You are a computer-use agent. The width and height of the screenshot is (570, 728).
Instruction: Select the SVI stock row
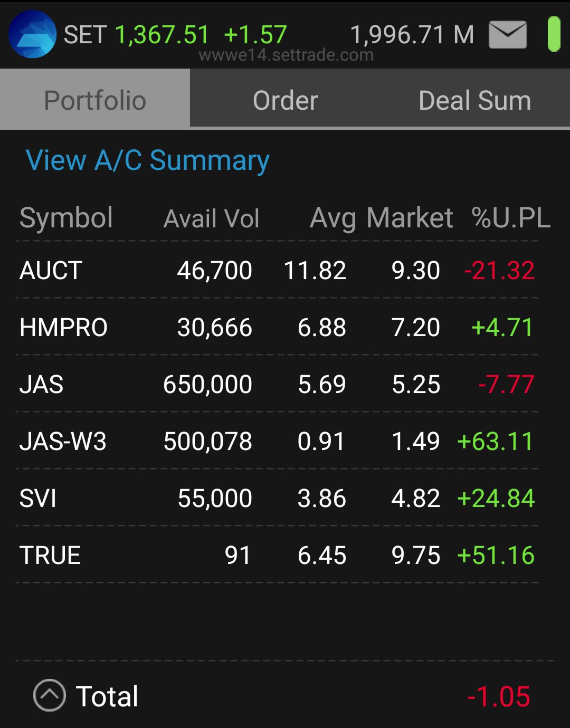coord(277,498)
